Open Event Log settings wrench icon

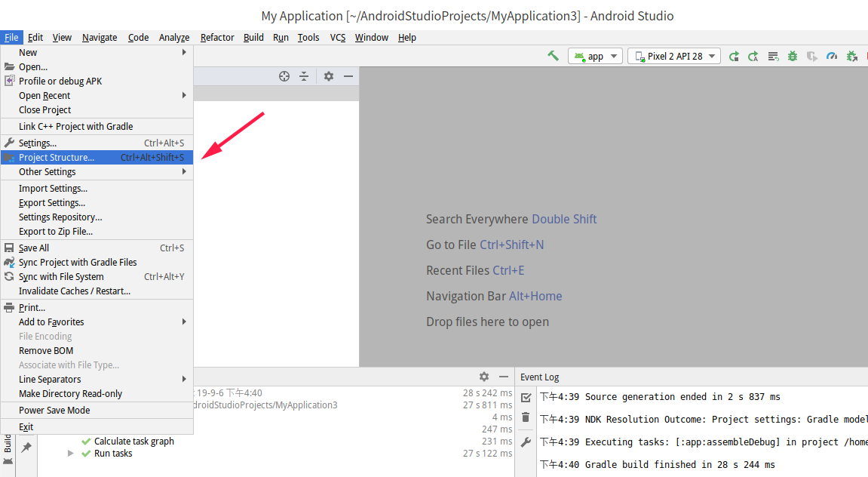tap(526, 442)
